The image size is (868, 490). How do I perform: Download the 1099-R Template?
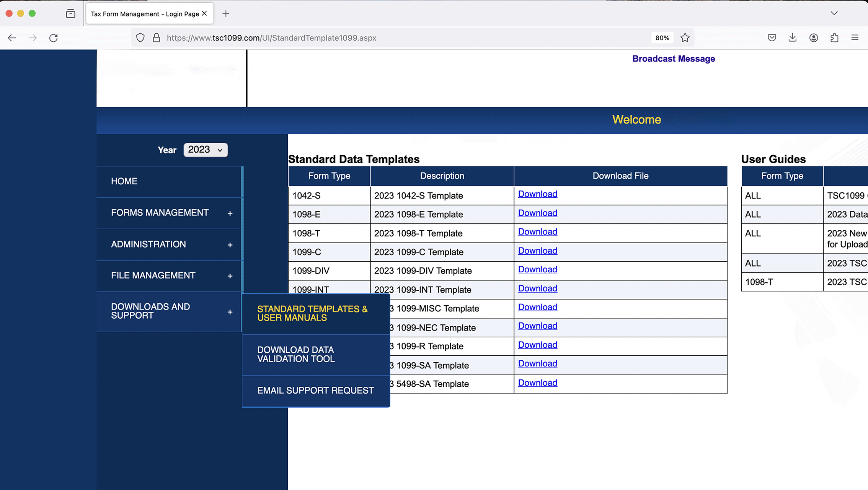click(537, 345)
